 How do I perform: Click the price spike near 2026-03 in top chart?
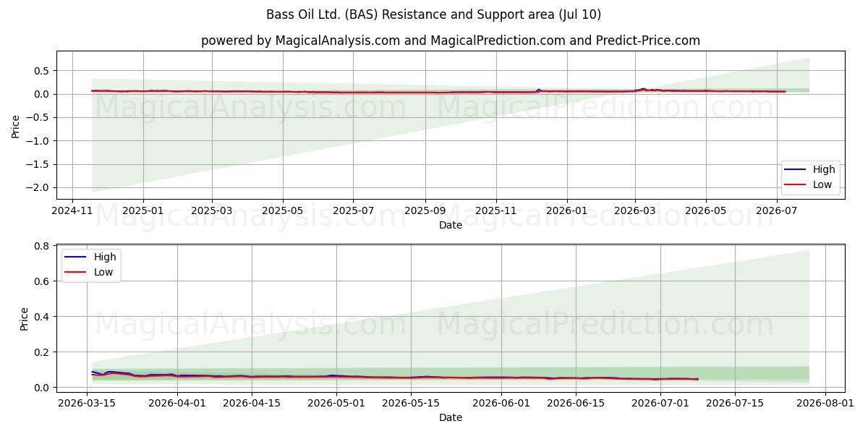pos(643,89)
